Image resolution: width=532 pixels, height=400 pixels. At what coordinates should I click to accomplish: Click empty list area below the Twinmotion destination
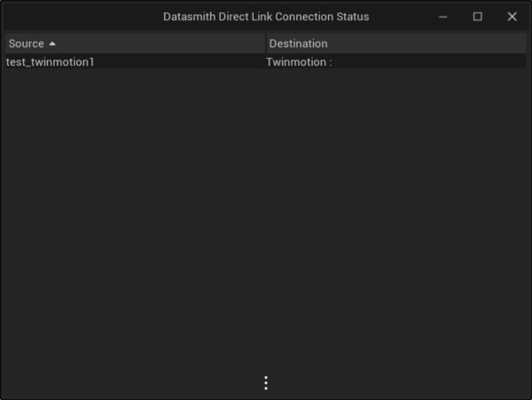pos(390,177)
